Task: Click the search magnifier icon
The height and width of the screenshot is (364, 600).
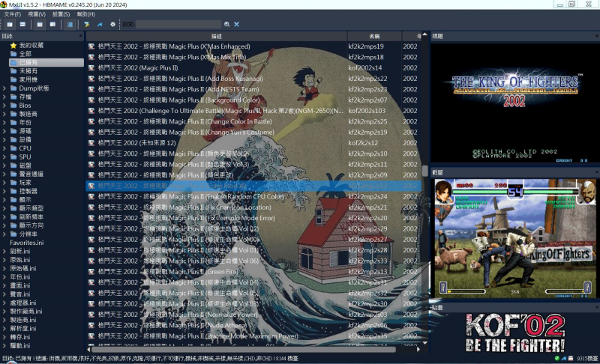Action: [226, 24]
